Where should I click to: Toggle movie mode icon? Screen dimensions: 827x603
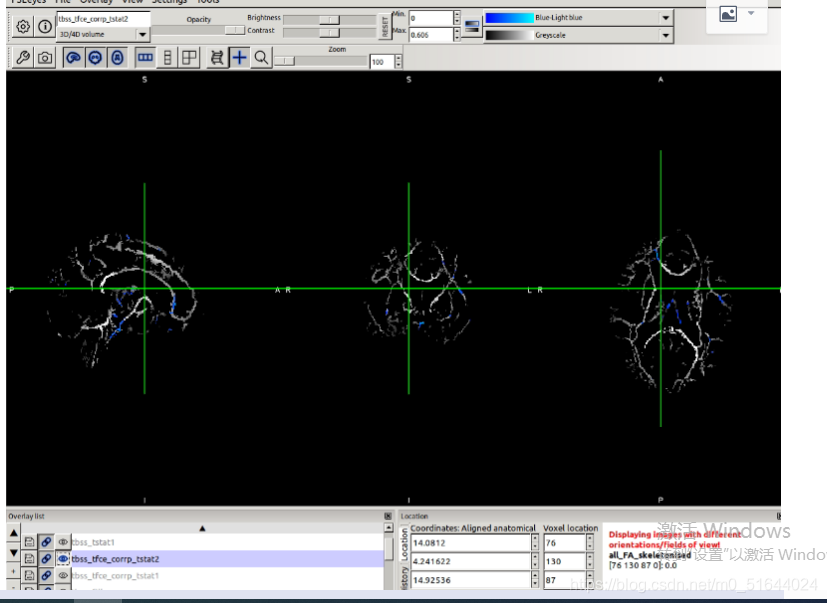pos(217,58)
